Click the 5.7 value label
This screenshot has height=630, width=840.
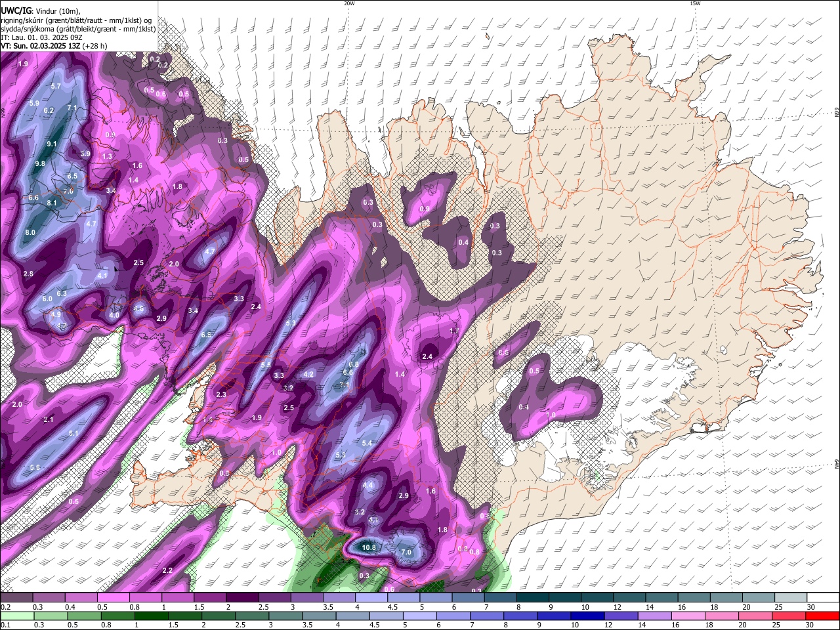56,87
